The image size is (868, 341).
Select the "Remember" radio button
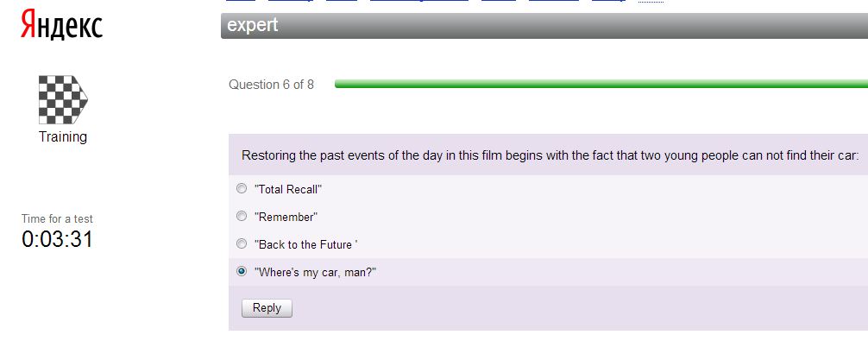click(242, 217)
